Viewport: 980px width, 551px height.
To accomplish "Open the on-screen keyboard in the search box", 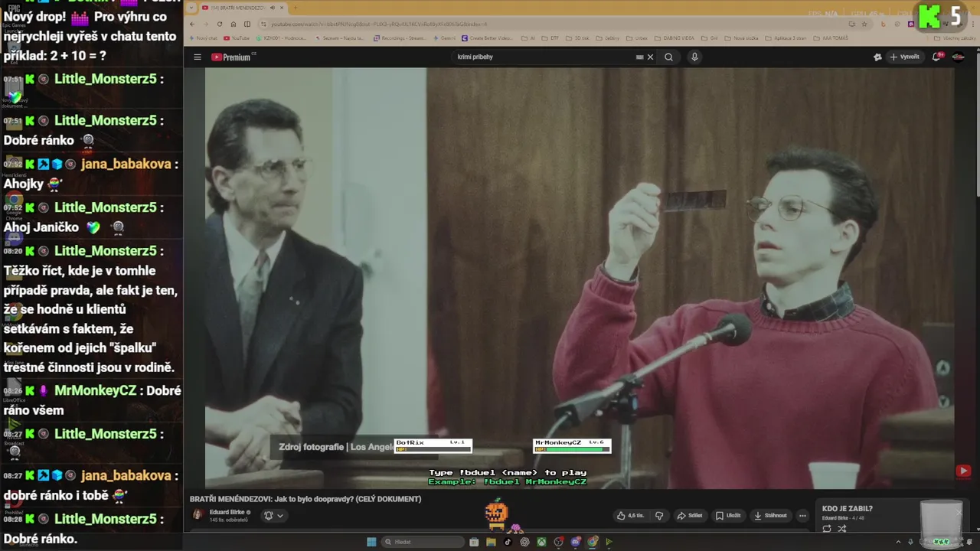I will [x=639, y=57].
